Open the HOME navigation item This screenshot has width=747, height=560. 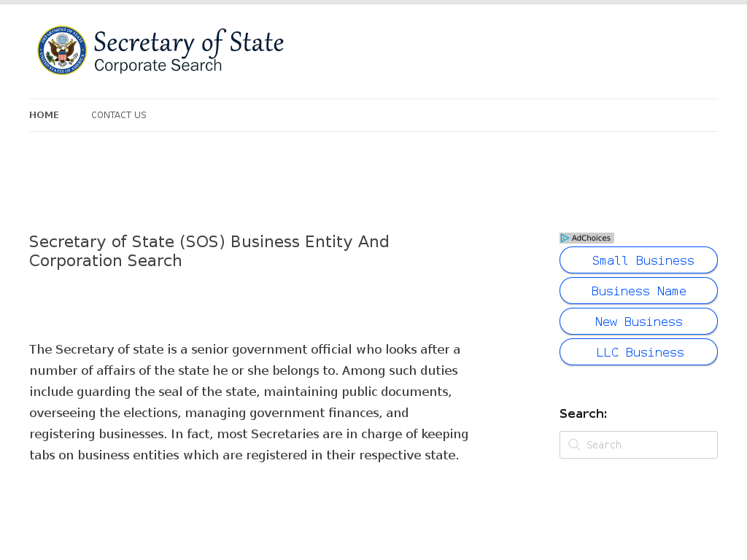point(44,115)
